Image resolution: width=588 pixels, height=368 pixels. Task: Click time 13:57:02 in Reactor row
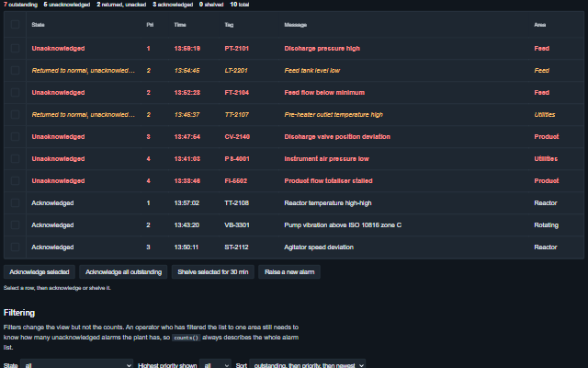[187, 202]
